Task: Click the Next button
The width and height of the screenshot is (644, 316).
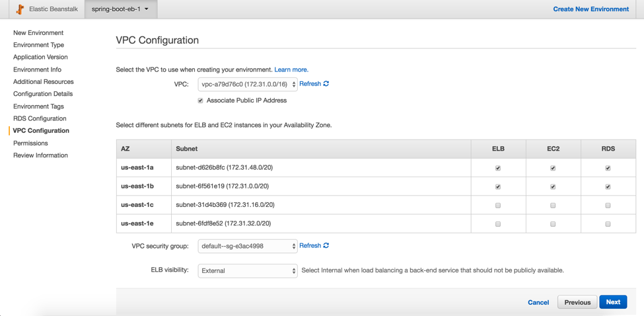Action: point(613,302)
